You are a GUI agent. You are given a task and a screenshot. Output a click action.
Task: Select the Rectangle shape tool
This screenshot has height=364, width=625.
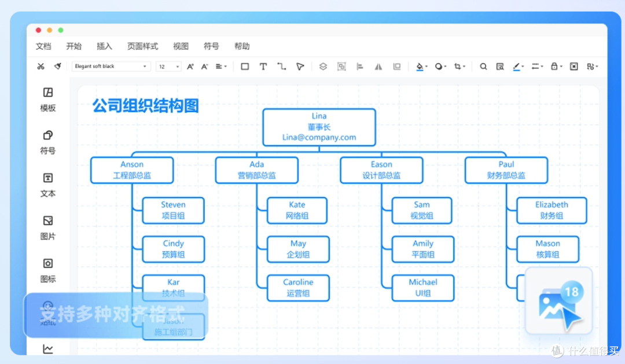(245, 66)
